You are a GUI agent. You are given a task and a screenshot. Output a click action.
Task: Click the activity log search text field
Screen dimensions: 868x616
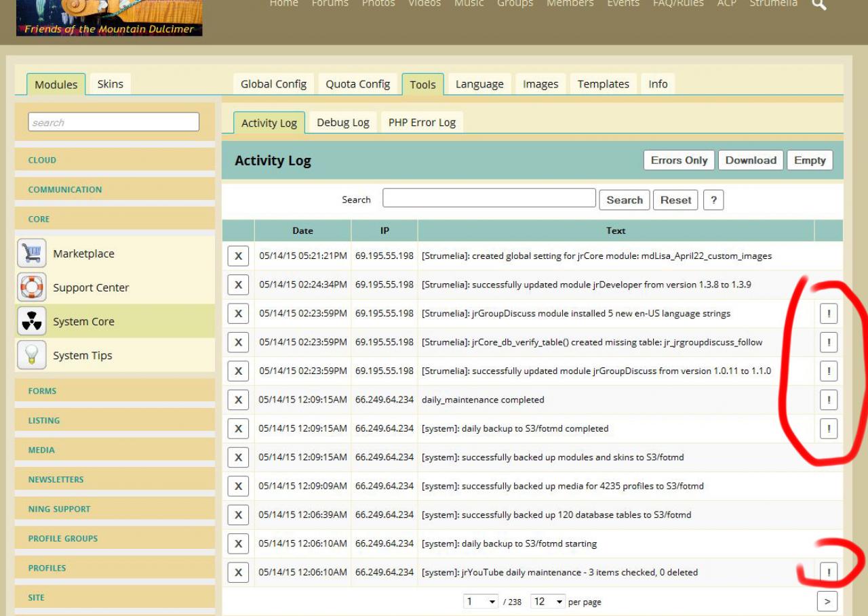coord(489,198)
